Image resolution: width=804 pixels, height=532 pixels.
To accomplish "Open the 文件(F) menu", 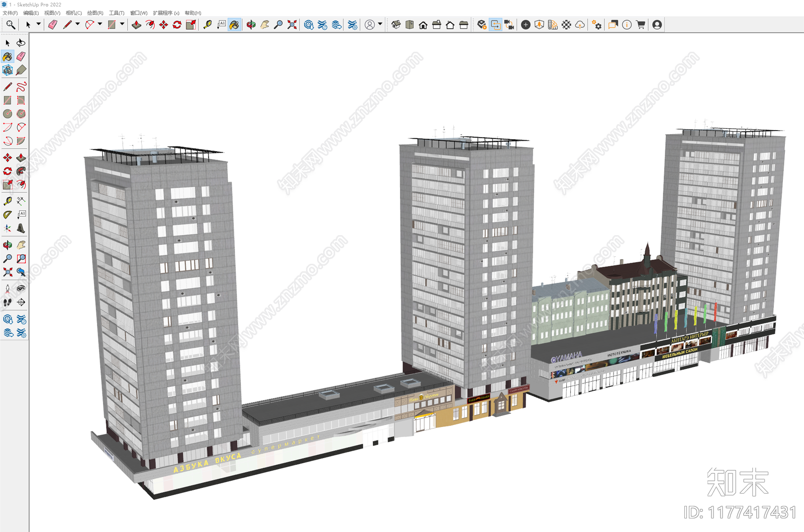I will coord(10,13).
